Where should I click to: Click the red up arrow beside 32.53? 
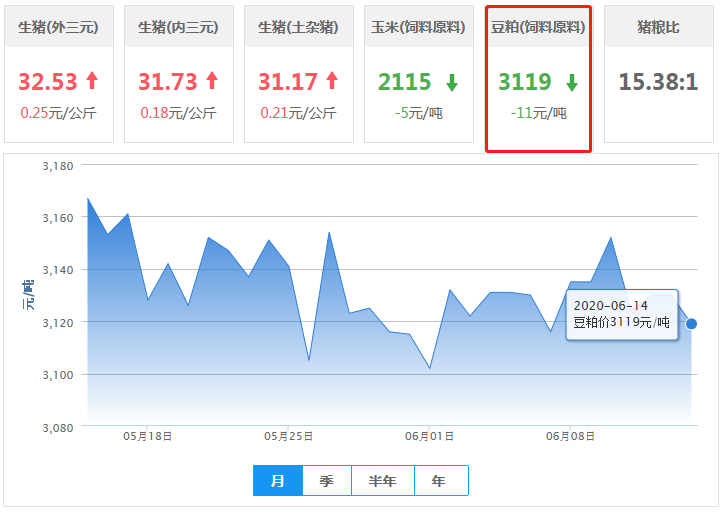(92, 81)
